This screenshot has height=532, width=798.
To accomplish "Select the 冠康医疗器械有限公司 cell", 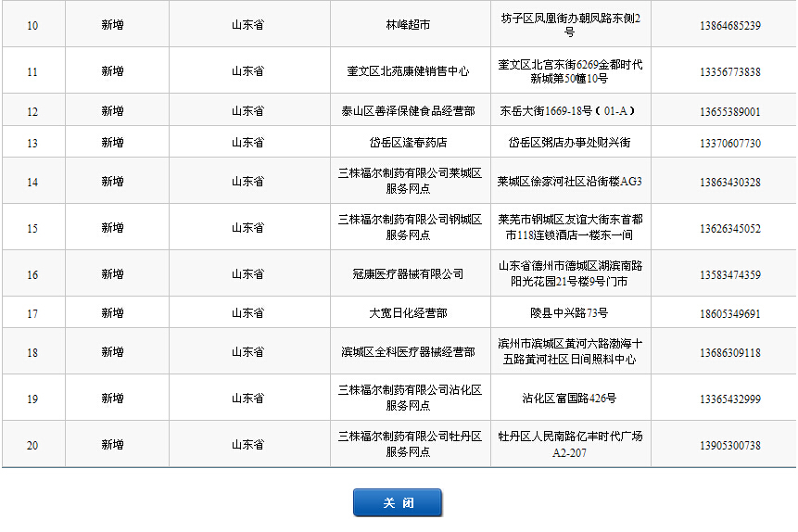I will click(409, 274).
